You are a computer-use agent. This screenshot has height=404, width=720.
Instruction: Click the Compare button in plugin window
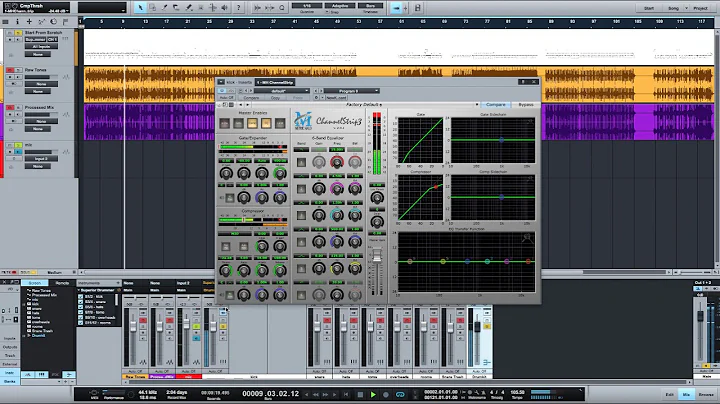[495, 105]
